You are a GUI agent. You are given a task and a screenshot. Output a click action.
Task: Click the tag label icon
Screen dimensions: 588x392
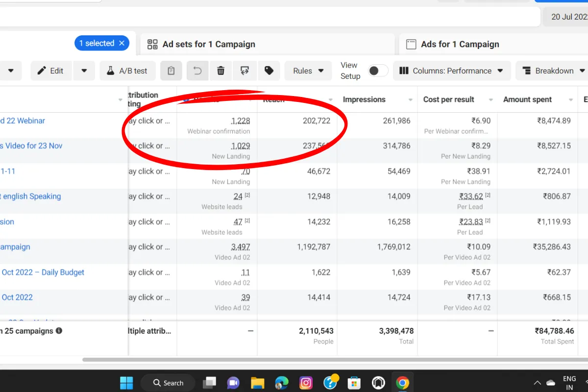click(269, 71)
